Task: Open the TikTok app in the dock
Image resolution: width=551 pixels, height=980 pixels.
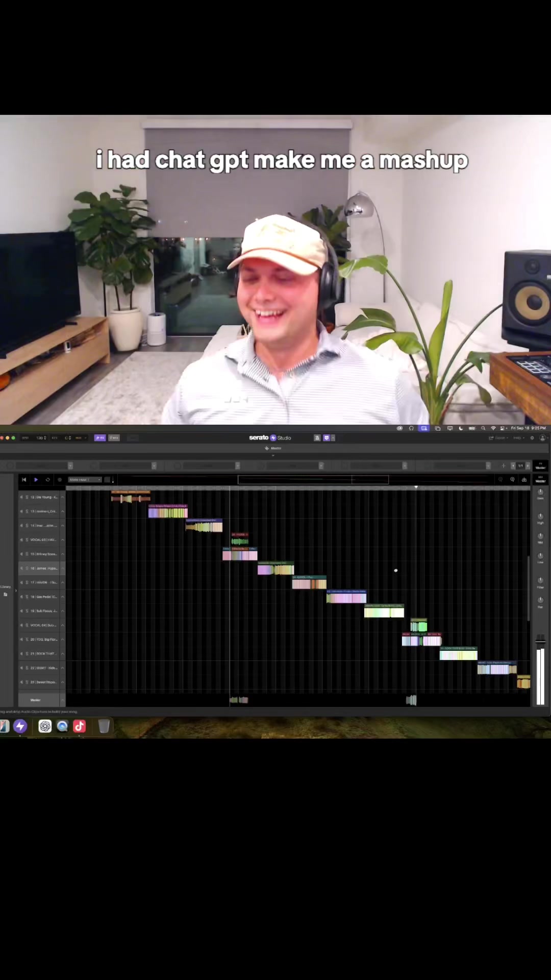Action: point(80,726)
